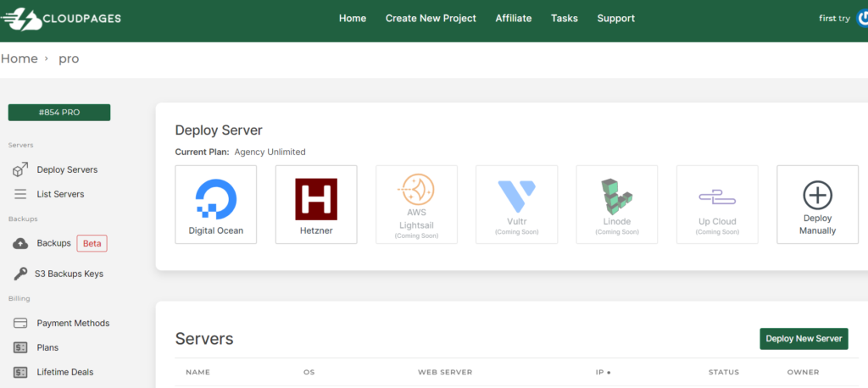Open List Servers in the sidebar
Viewport: 868px width, 388px height.
[x=60, y=194]
